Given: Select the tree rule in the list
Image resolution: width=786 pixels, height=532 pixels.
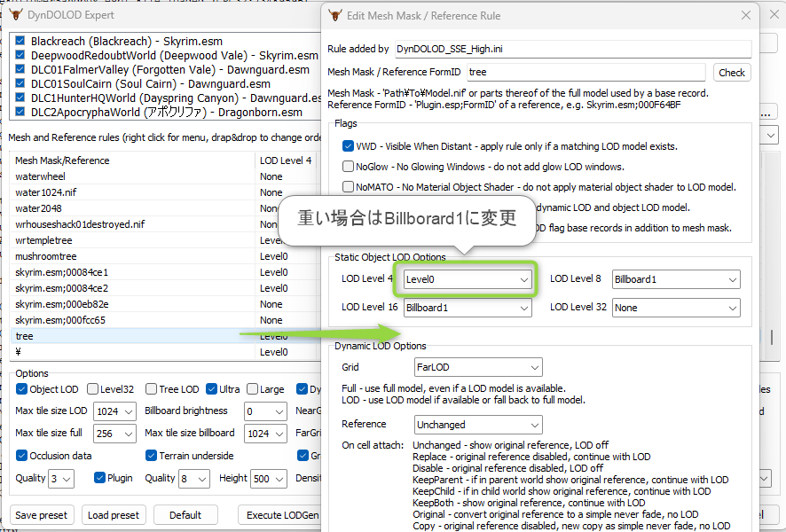Looking at the screenshot, I should coord(25,336).
